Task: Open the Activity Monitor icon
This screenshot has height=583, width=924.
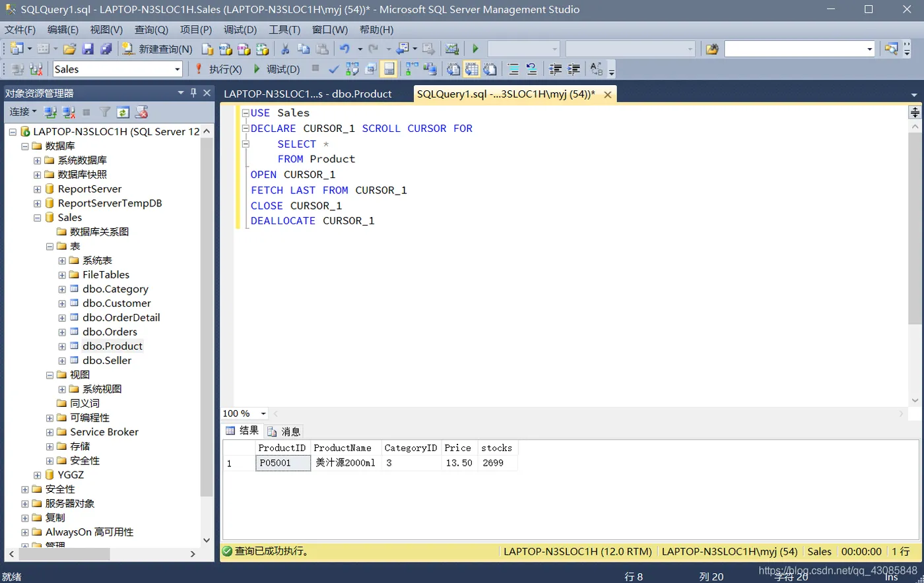Action: 452,49
